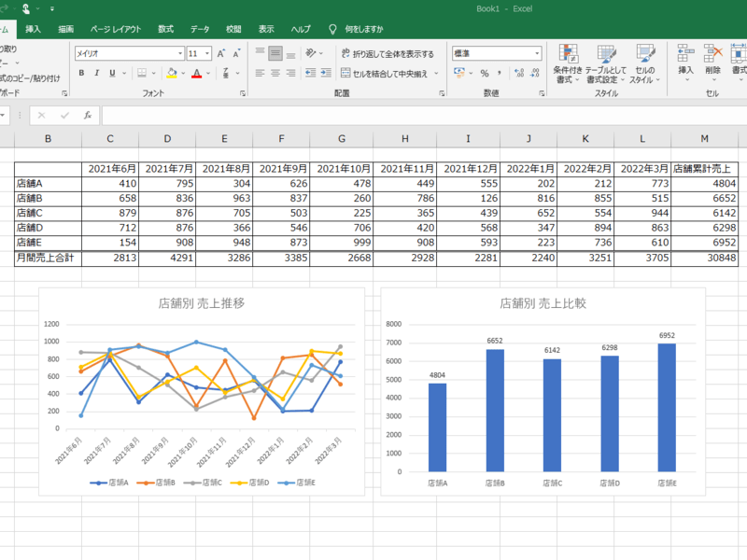Apply the yellow fill color swatch
The image size is (747, 560).
[x=171, y=73]
